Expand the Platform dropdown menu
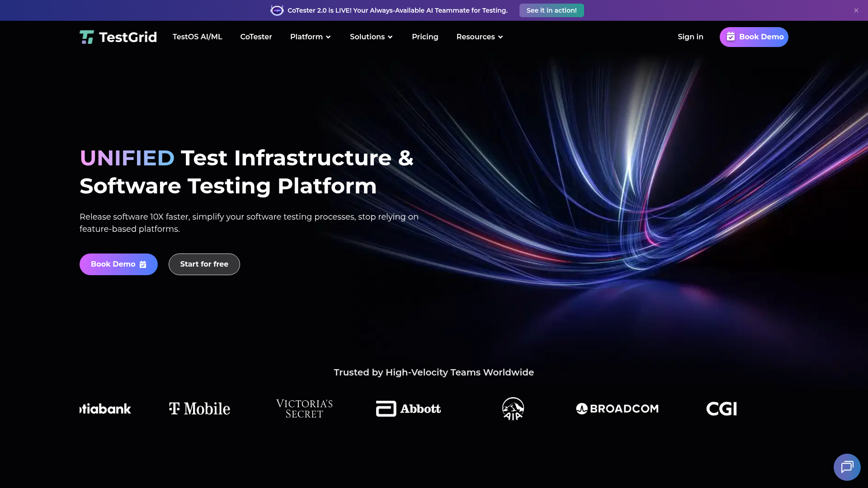 [310, 37]
